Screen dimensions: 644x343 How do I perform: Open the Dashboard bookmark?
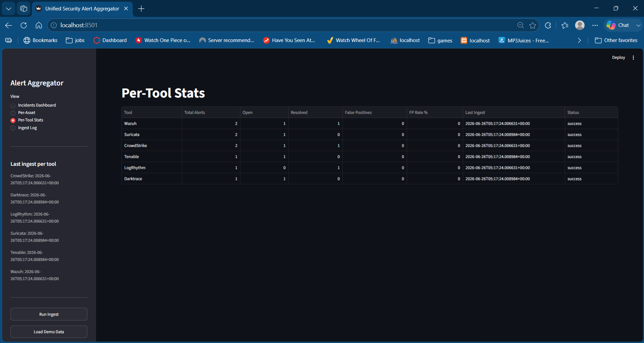coord(110,40)
